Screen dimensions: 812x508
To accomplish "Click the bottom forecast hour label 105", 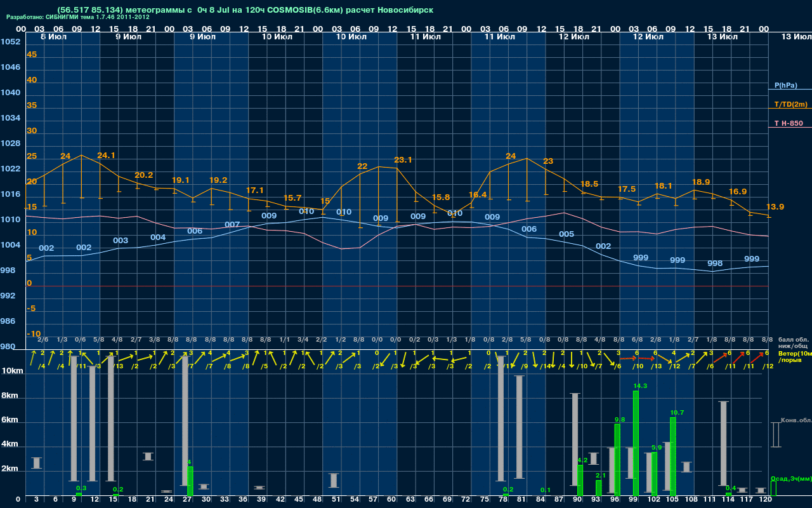I will click(x=672, y=500).
